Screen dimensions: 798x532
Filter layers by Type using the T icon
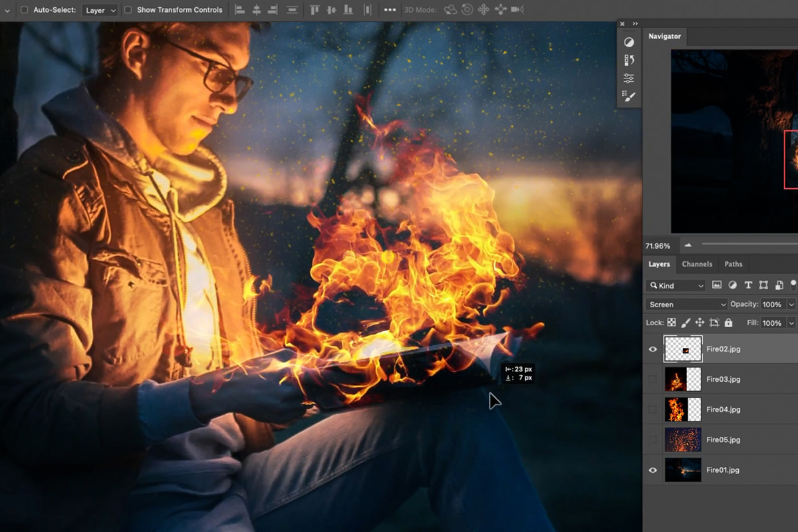(749, 285)
